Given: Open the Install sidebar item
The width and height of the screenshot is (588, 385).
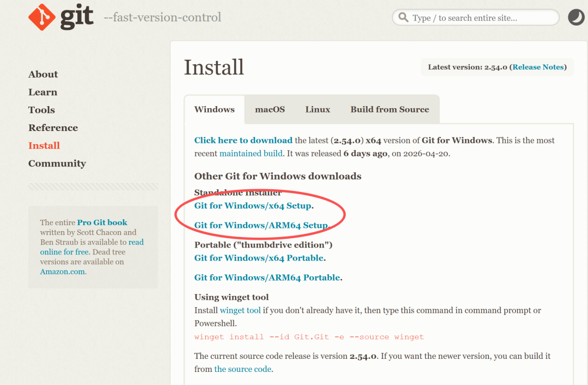Looking at the screenshot, I should [44, 145].
